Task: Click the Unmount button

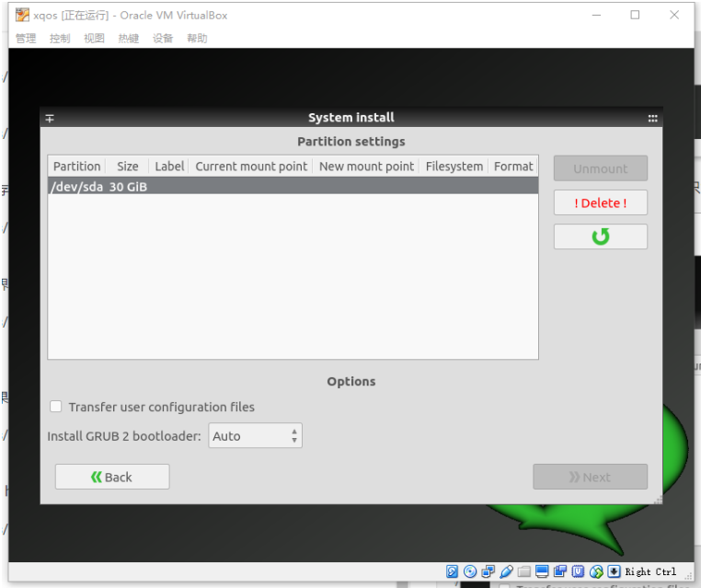Action: click(x=601, y=168)
